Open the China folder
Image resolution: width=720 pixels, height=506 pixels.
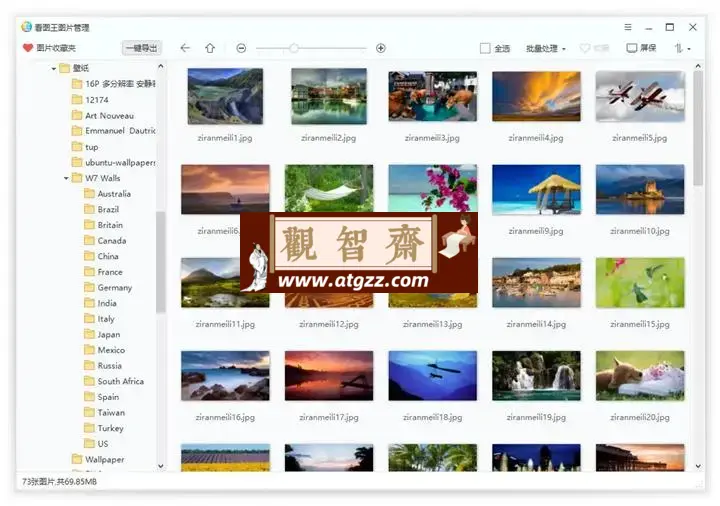[x=101, y=256]
